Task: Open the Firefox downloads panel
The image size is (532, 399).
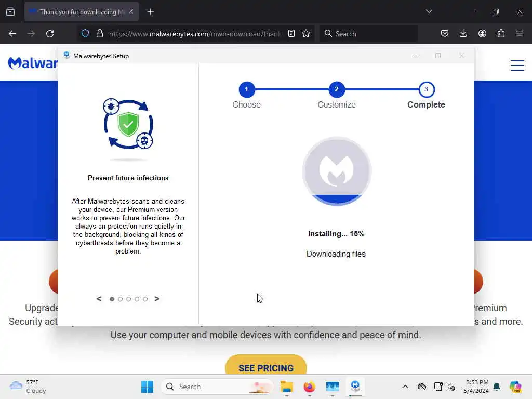Action: coord(463,34)
